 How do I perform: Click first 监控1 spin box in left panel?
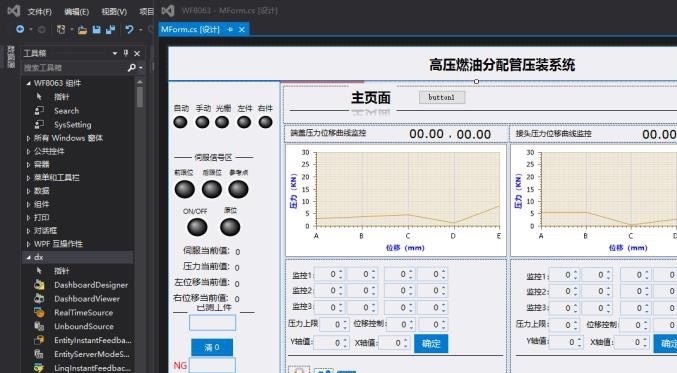(x=329, y=274)
